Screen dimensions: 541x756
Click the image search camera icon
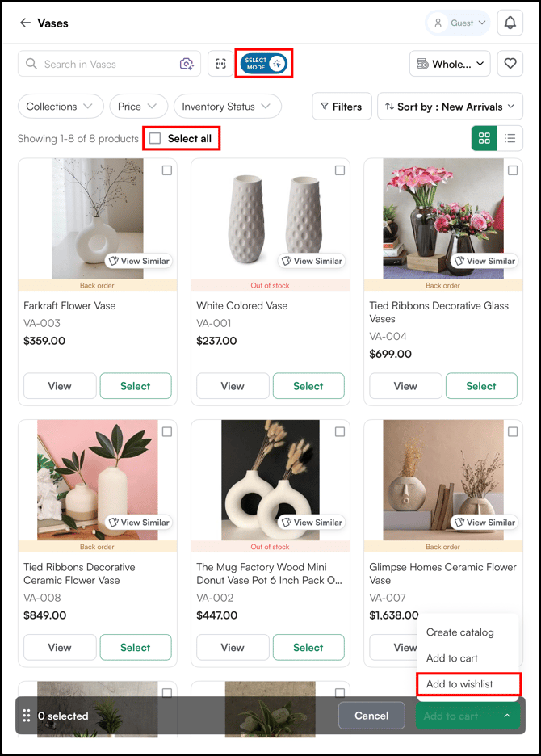pos(187,64)
